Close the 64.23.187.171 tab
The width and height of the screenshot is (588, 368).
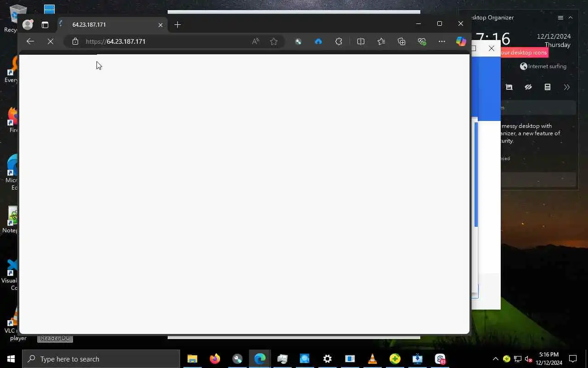pyautogui.click(x=160, y=25)
